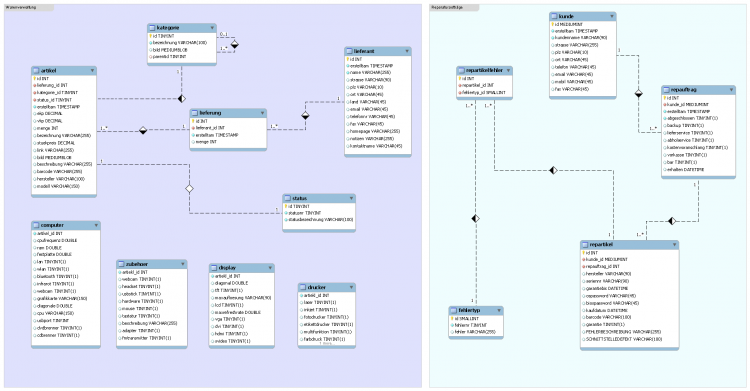This screenshot has height=391, width=750.
Task: Select the primary key icon of fehlertyp id
Action: point(452,318)
